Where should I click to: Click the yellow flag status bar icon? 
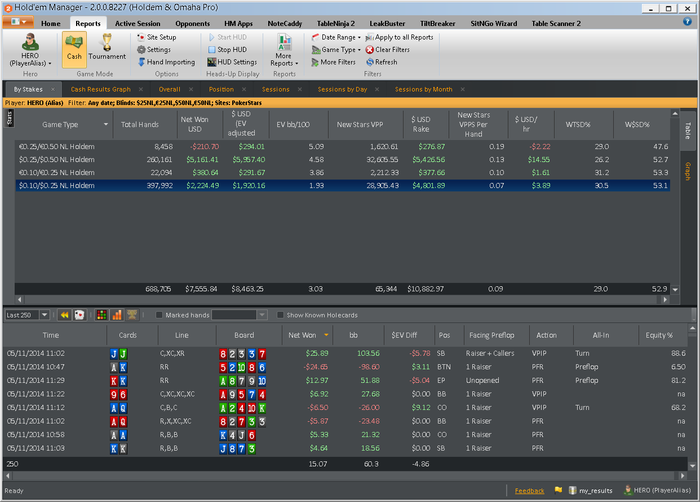click(x=558, y=490)
